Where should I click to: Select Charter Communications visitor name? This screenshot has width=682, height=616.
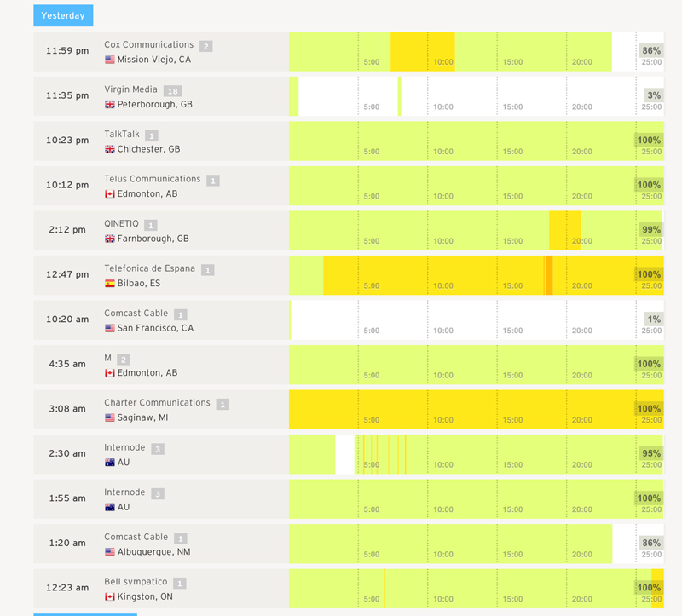(x=157, y=403)
